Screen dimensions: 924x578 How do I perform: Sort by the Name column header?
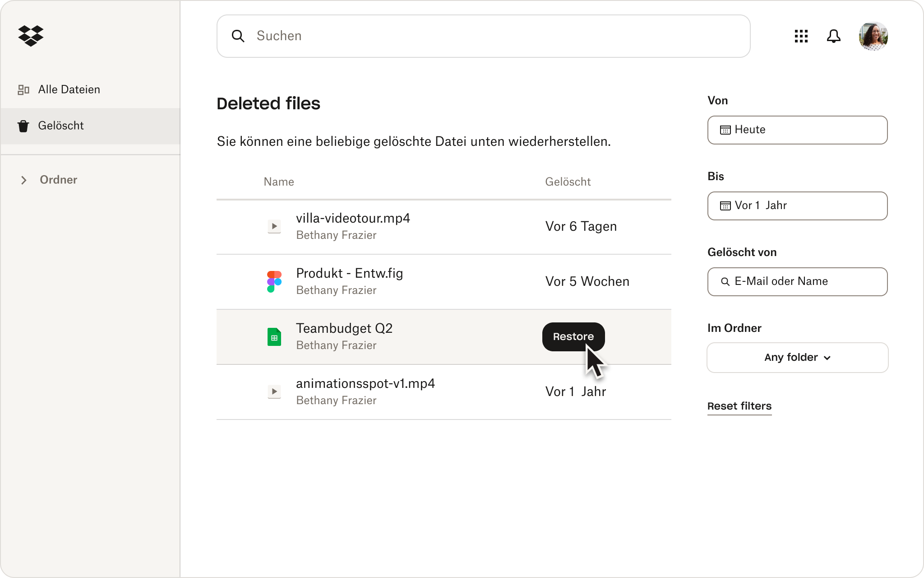[x=279, y=182]
